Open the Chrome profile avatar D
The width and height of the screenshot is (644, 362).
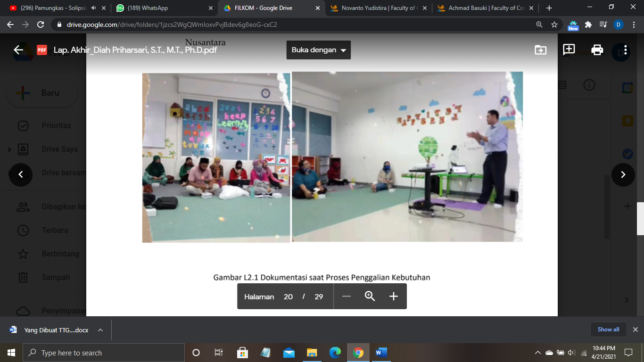(619, 25)
